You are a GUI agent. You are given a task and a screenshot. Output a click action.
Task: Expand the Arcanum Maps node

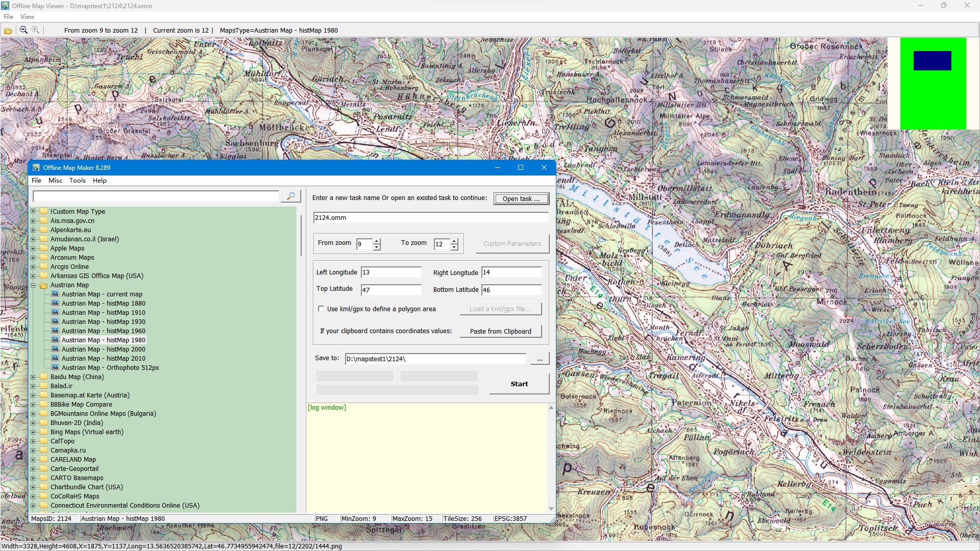point(33,258)
